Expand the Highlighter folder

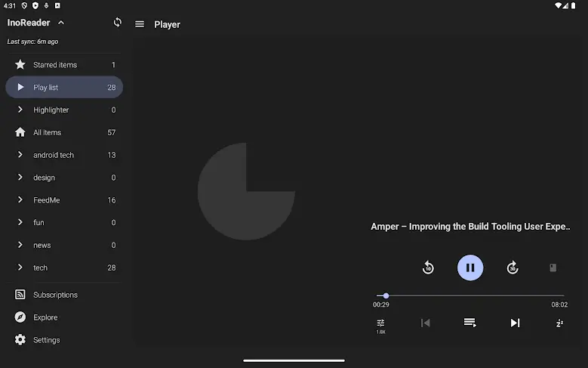[20, 110]
